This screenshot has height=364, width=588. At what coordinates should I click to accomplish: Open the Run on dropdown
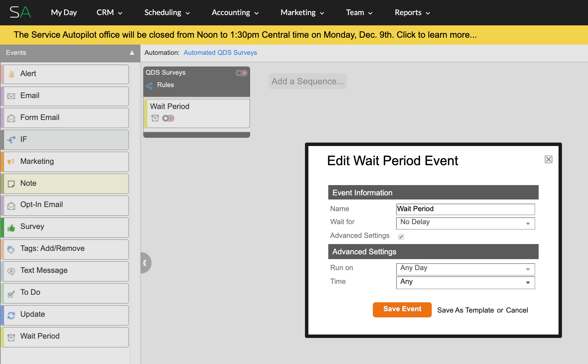coord(465,269)
